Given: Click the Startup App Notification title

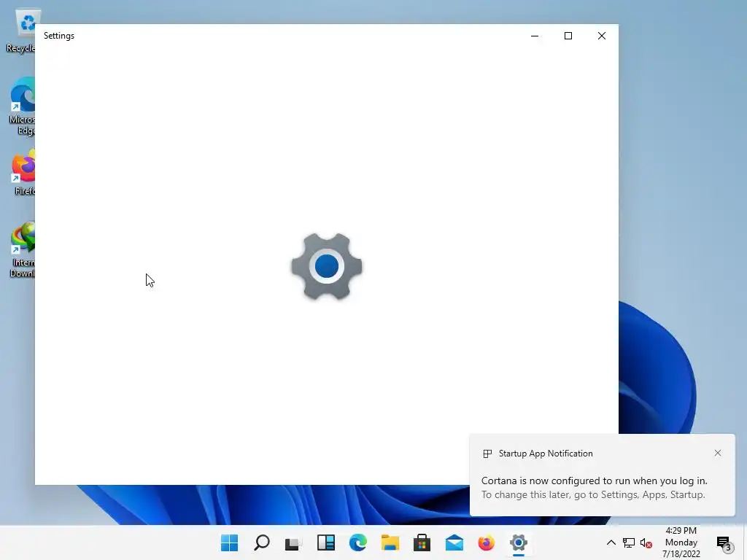Looking at the screenshot, I should pyautogui.click(x=546, y=454).
